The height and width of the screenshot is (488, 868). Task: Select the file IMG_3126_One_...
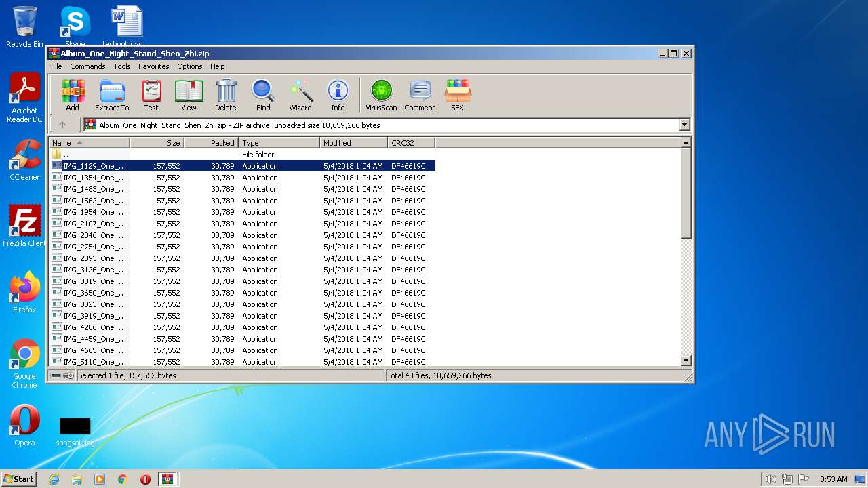(x=242, y=270)
